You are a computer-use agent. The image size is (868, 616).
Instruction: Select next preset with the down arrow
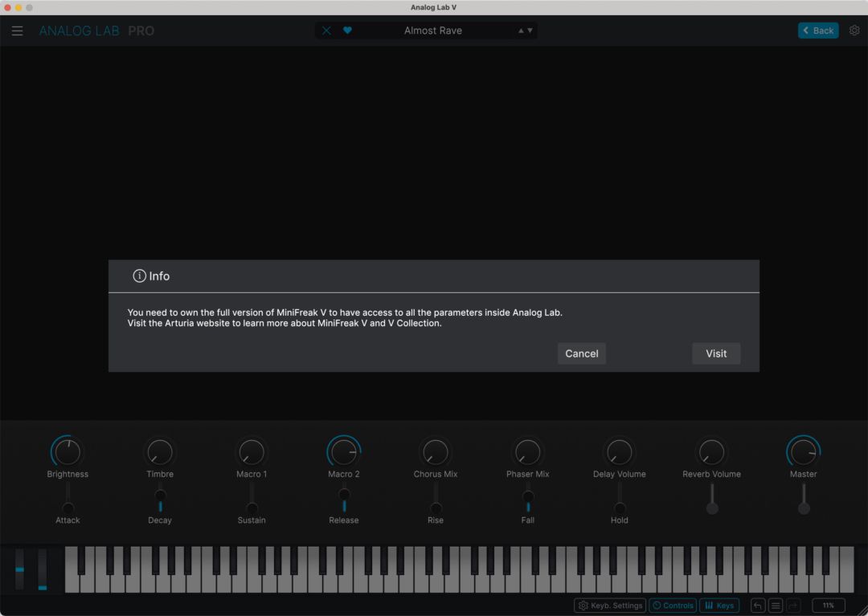pos(530,31)
